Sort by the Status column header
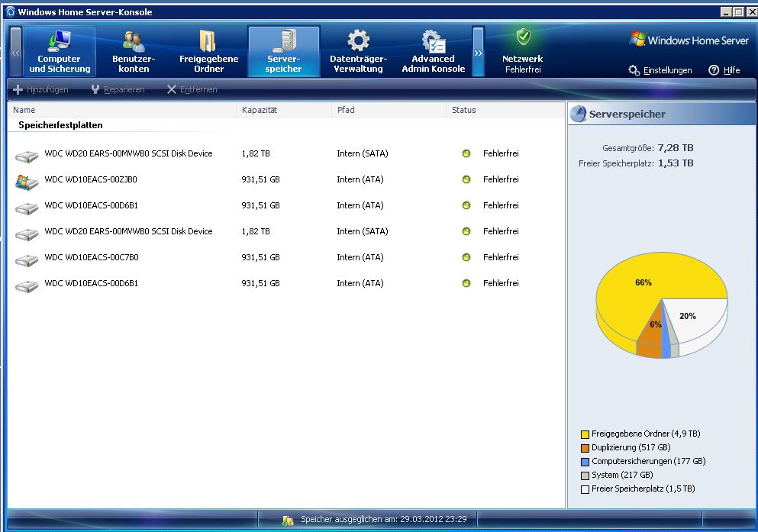This screenshot has height=532, width=758. click(x=505, y=110)
